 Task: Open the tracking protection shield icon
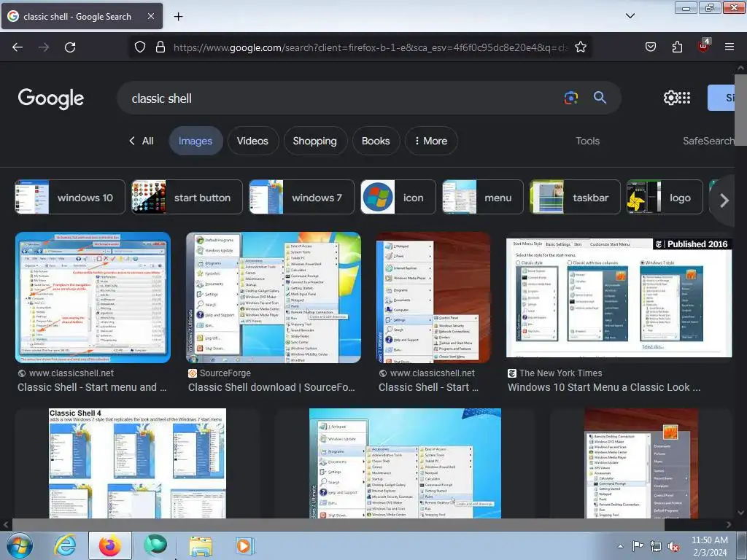(139, 47)
